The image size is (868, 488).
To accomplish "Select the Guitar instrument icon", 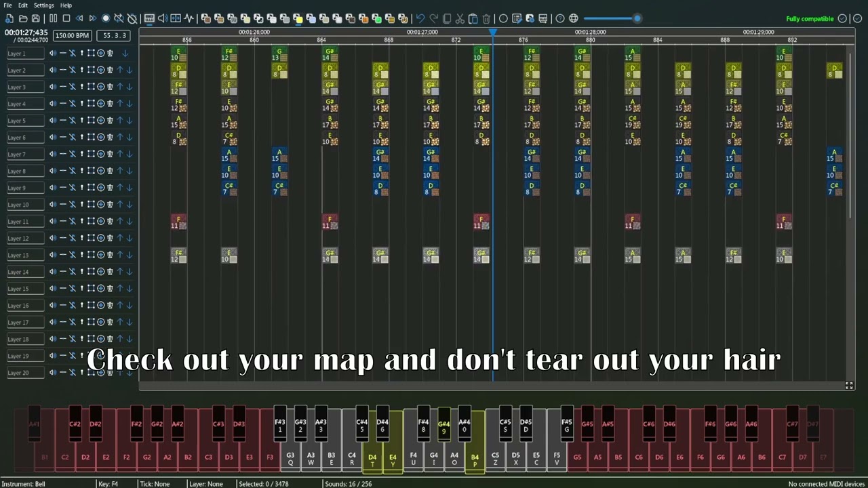I will pos(271,18).
